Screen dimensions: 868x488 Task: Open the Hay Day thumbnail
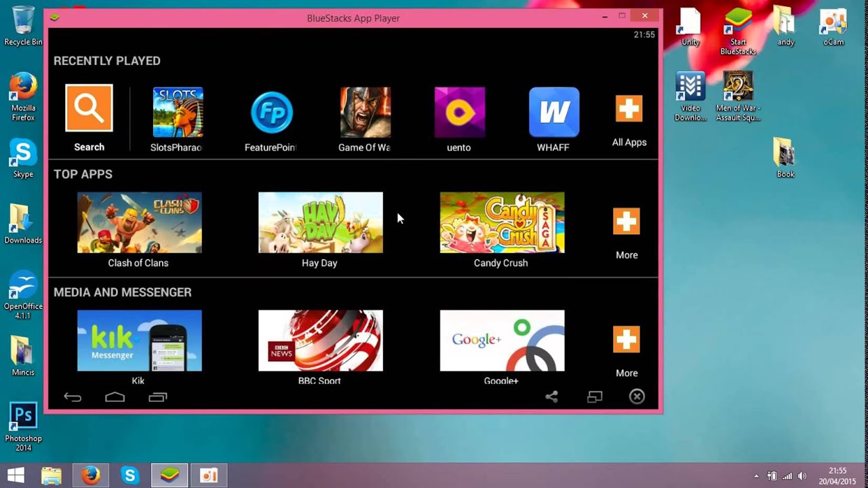[320, 222]
